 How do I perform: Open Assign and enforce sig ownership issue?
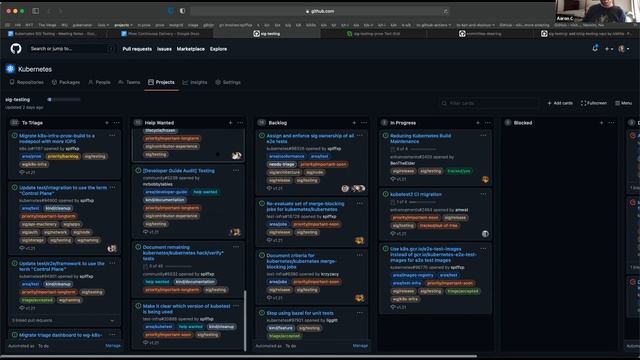click(310, 138)
